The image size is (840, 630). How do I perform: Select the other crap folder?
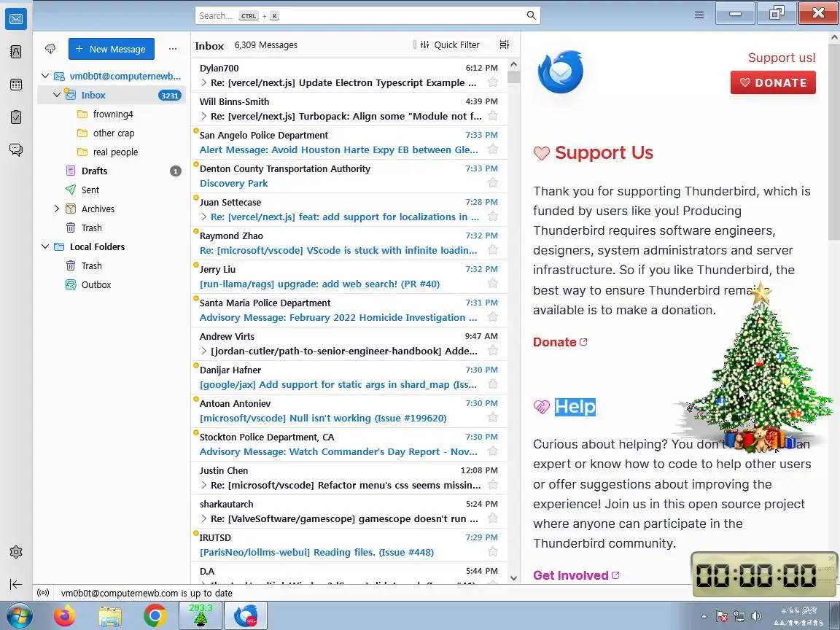coord(112,133)
